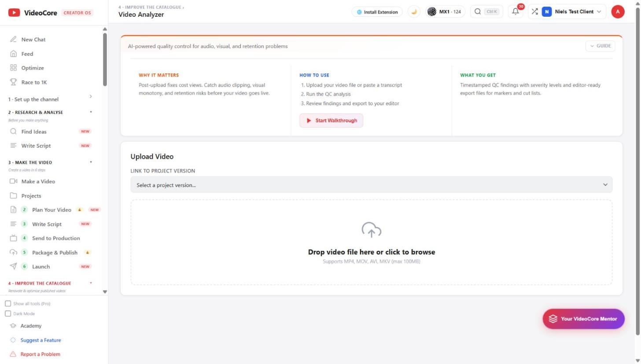Open Race to 1K trophy icon

(13, 82)
